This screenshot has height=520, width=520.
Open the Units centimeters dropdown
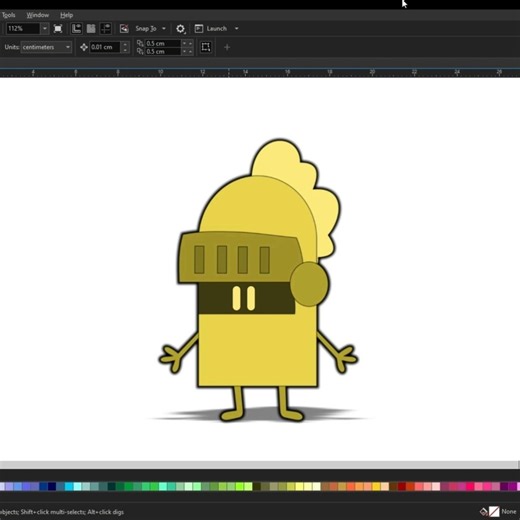pyautogui.click(x=46, y=47)
